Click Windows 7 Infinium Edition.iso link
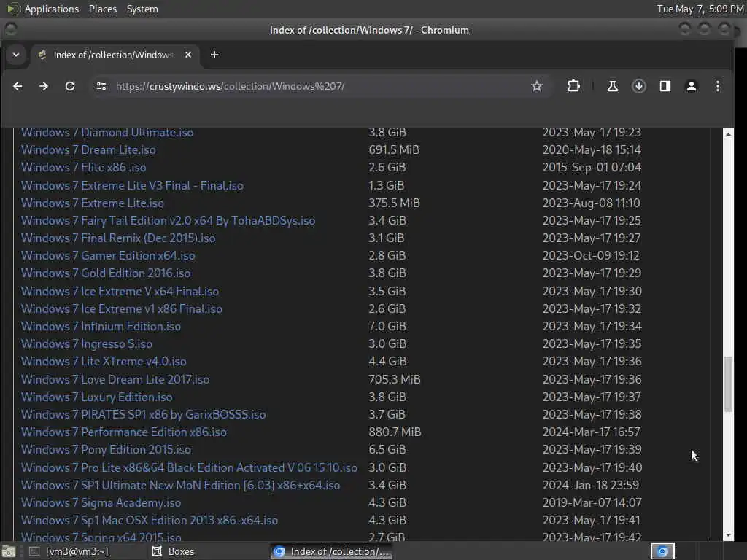The width and height of the screenshot is (747, 560). click(x=101, y=327)
